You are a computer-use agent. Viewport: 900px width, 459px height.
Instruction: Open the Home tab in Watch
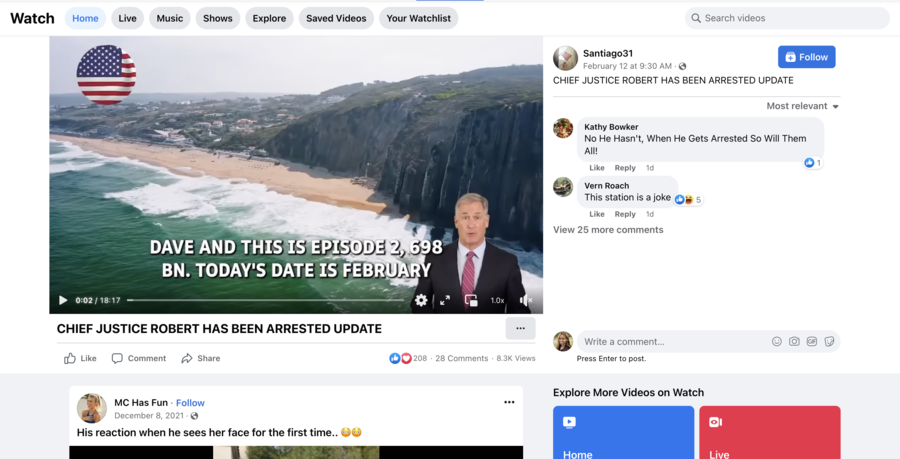pos(86,18)
